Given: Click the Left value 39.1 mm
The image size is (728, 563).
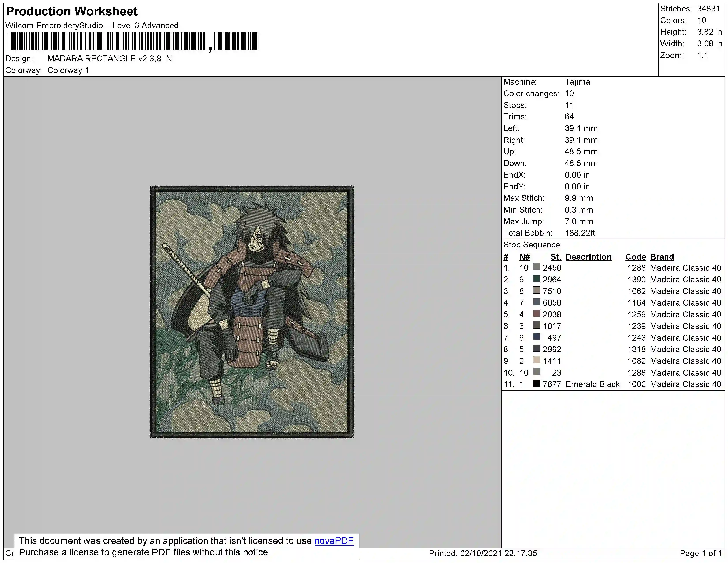Looking at the screenshot, I should (581, 128).
